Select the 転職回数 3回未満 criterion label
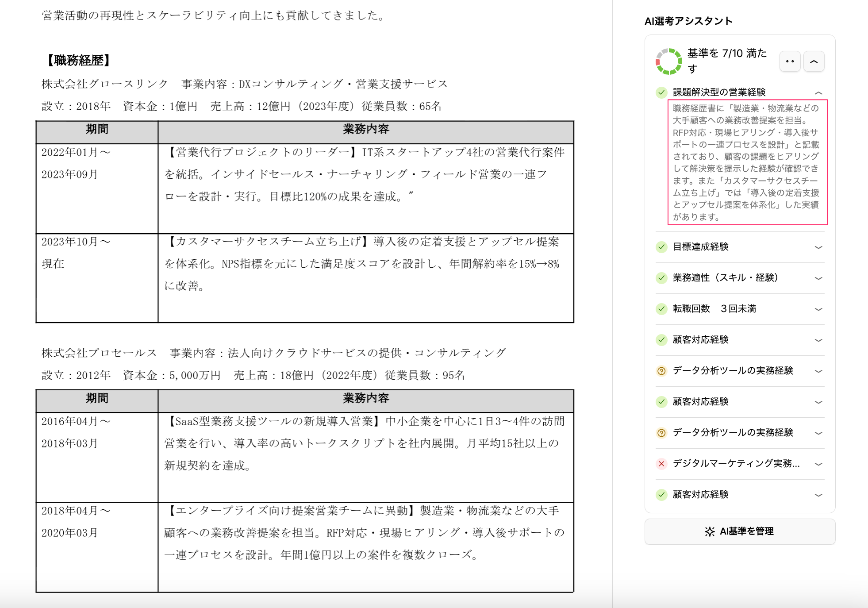Image resolution: width=868 pixels, height=608 pixels. coord(714,309)
